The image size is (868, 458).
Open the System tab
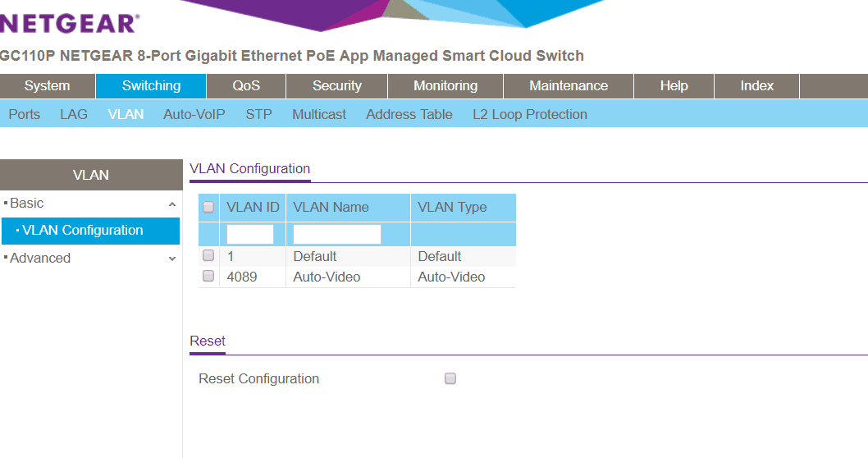pyautogui.click(x=47, y=86)
